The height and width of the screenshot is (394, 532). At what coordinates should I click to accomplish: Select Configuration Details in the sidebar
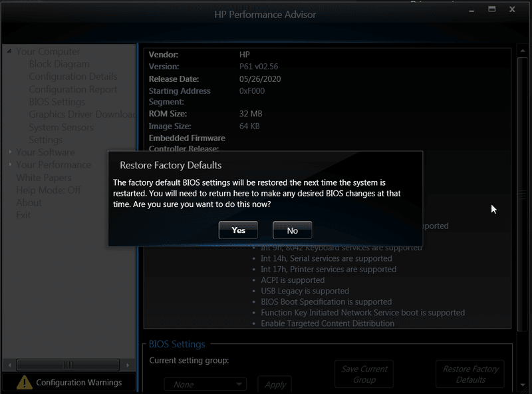click(73, 77)
